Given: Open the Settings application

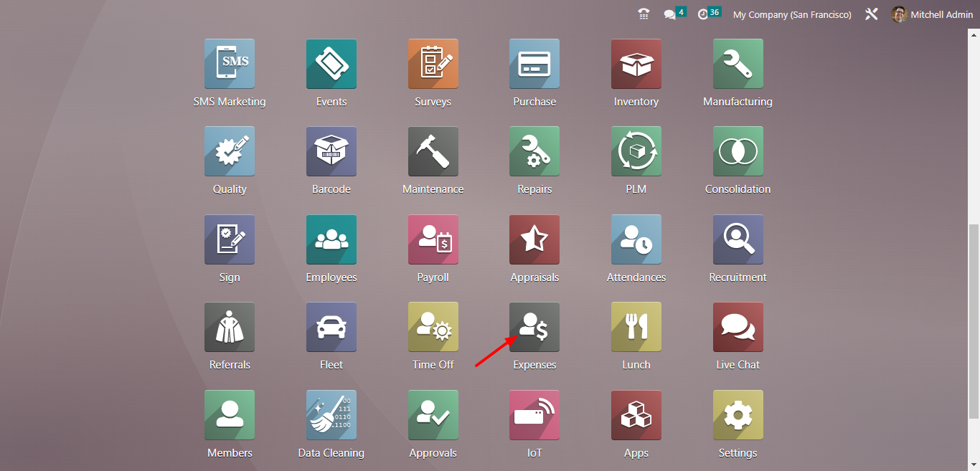Looking at the screenshot, I should click(738, 424).
